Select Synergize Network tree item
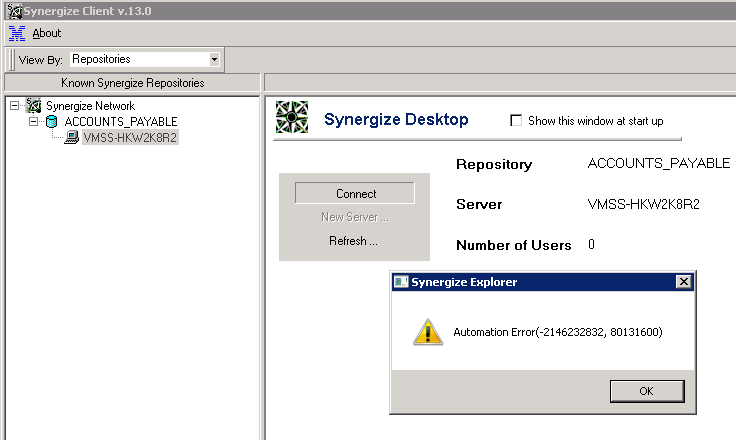This screenshot has width=736, height=440. tap(90, 106)
